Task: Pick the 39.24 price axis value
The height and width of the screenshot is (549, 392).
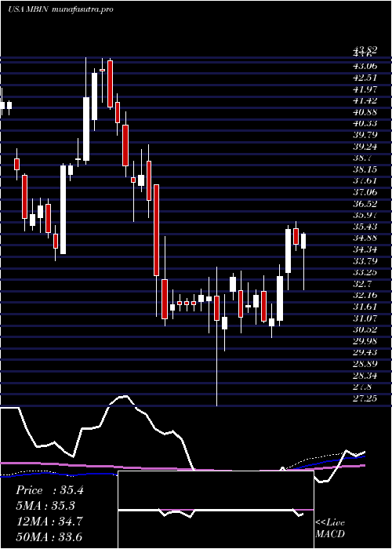Action: [365, 147]
